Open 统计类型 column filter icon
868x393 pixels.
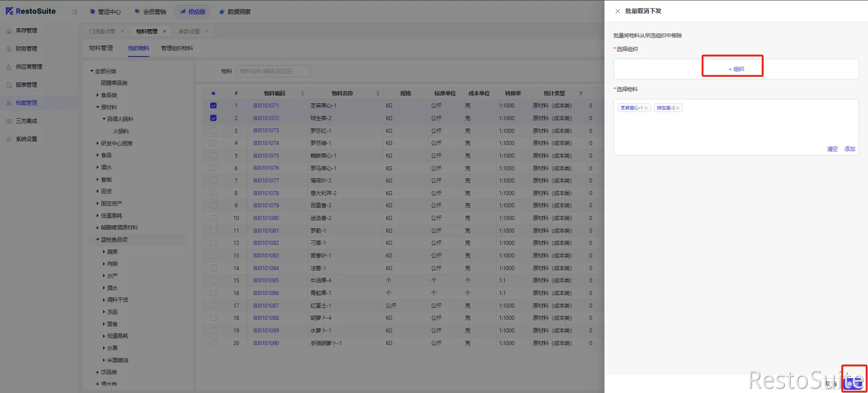pyautogui.click(x=581, y=94)
